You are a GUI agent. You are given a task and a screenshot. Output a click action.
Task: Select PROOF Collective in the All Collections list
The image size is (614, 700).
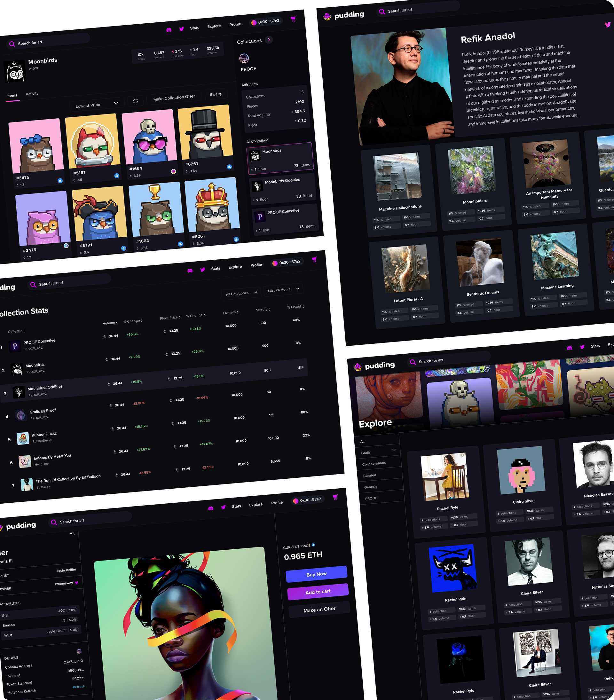tap(285, 220)
